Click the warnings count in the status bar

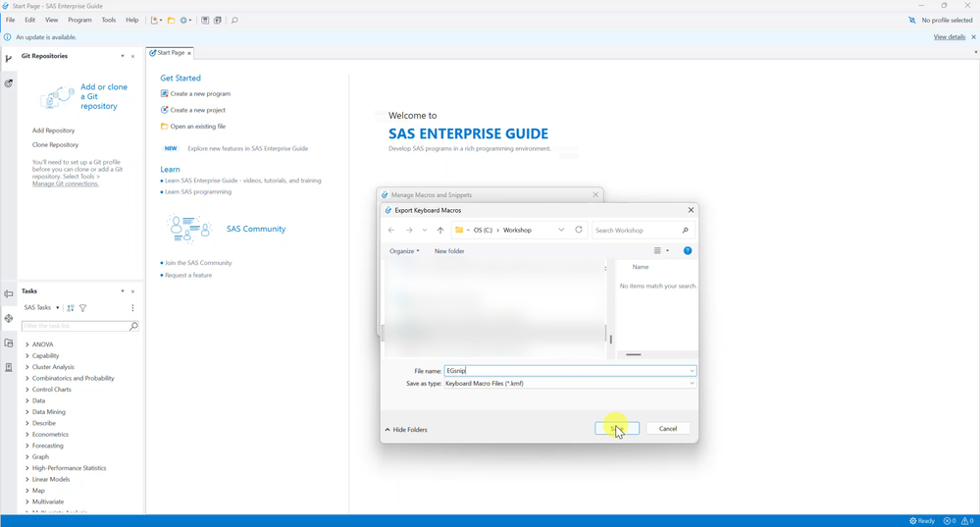pos(967,521)
